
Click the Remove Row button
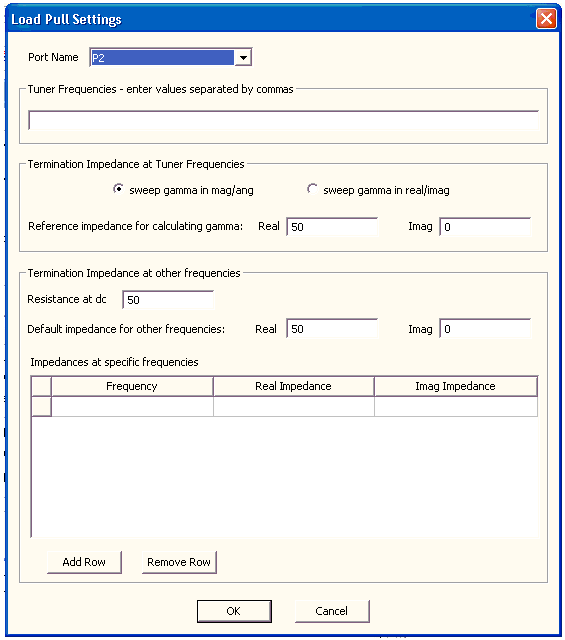[x=179, y=562]
